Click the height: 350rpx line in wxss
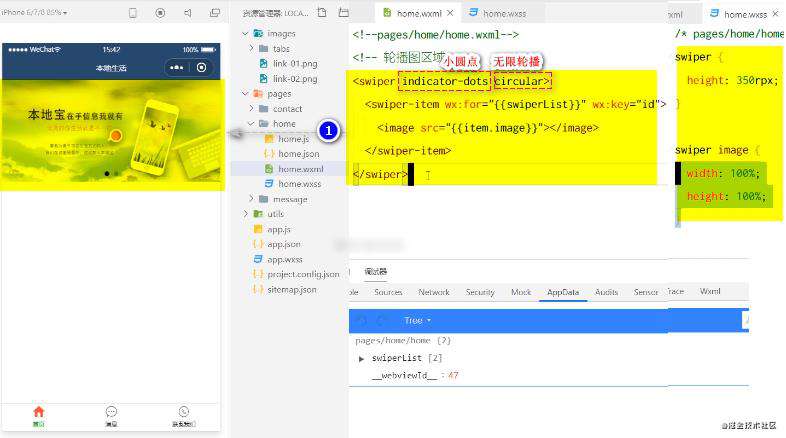786x438 pixels. pyautogui.click(x=732, y=80)
